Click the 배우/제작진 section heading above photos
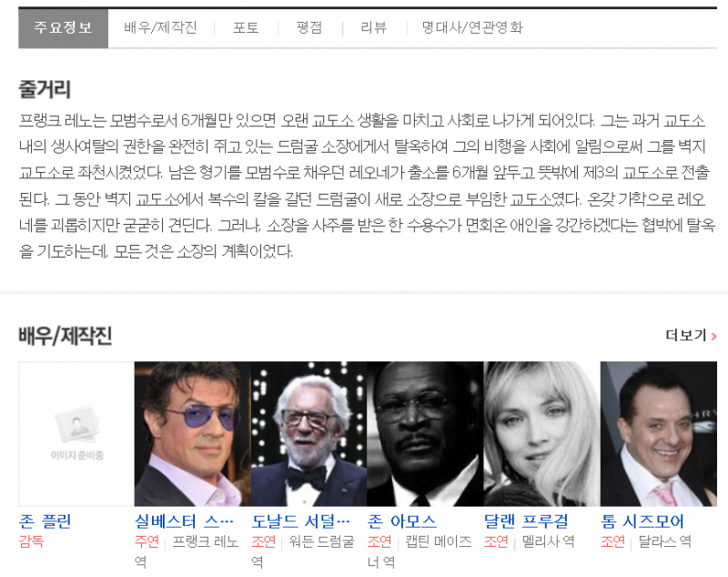The image size is (728, 577). coord(66,336)
